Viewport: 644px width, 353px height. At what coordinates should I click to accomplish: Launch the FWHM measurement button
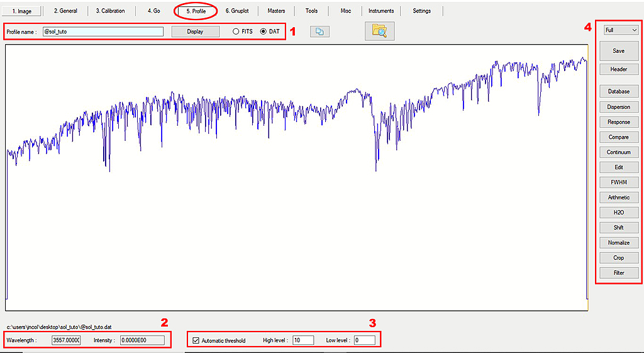click(x=619, y=182)
